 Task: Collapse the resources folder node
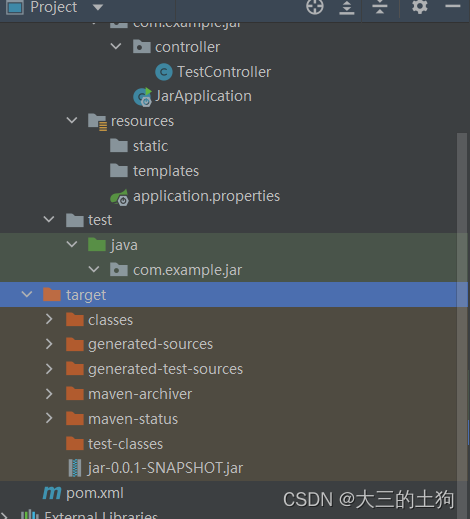(72, 120)
